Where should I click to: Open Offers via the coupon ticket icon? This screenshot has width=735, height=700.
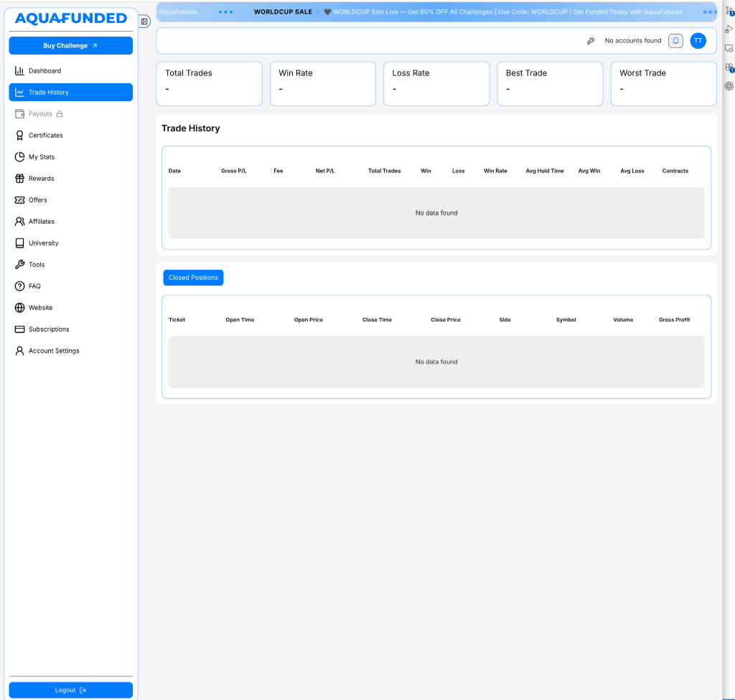[x=19, y=200]
